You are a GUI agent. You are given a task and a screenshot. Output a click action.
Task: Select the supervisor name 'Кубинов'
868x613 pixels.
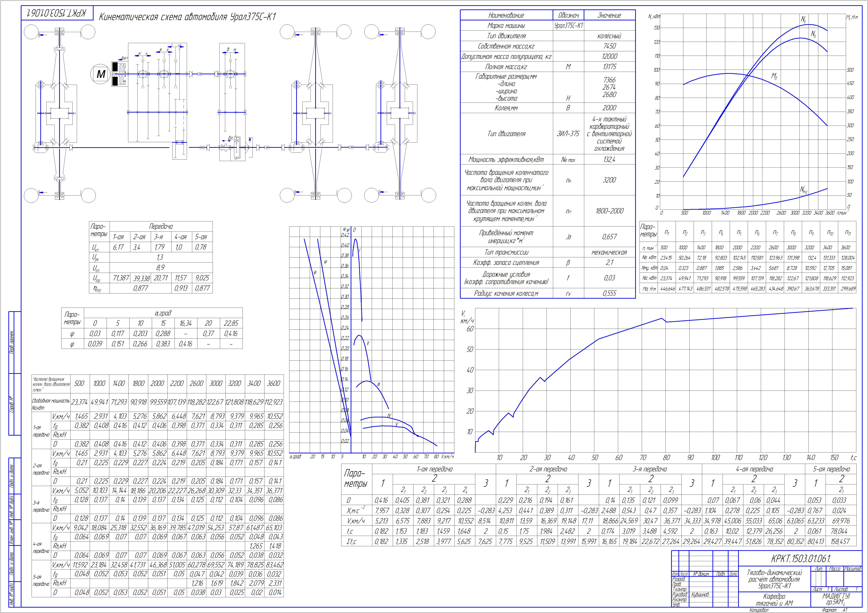pos(700,595)
